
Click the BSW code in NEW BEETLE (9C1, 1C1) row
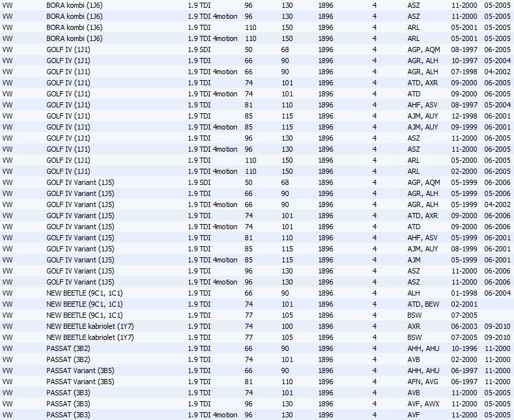(x=414, y=316)
